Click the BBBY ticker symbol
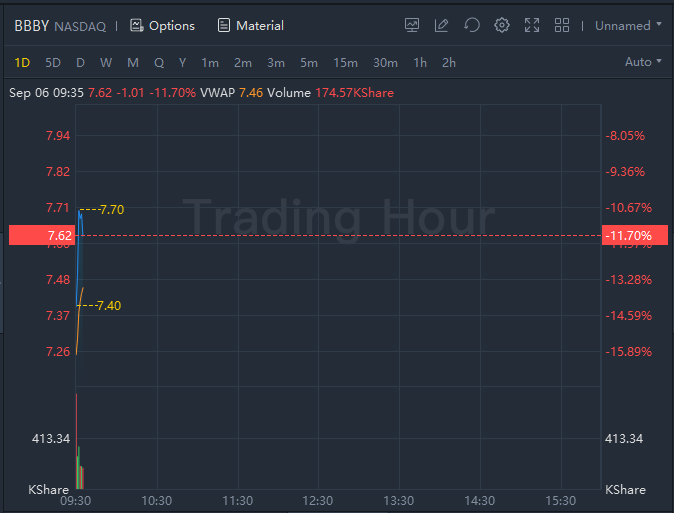This screenshot has height=513, width=674. (x=31, y=25)
